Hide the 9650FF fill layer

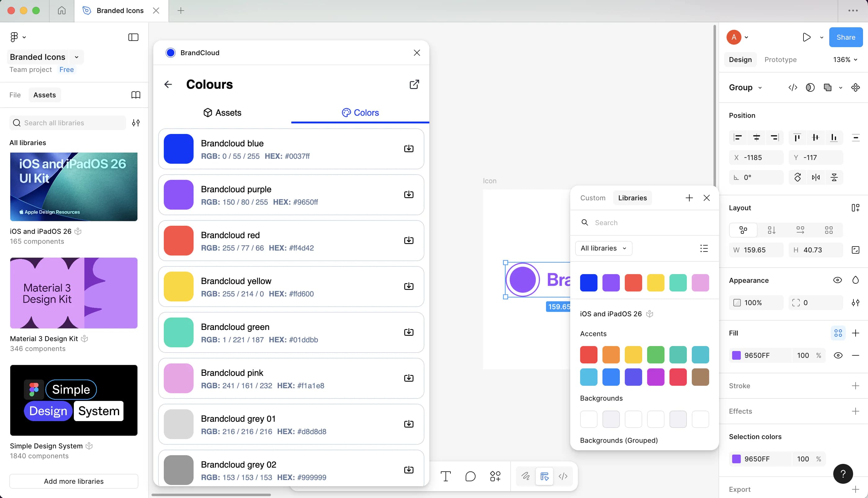[838, 355]
